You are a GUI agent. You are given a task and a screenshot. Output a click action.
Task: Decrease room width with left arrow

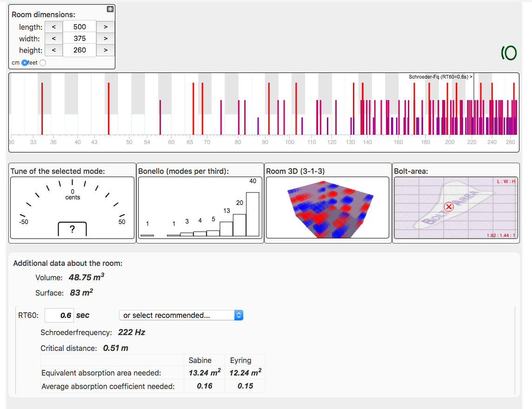(53, 39)
